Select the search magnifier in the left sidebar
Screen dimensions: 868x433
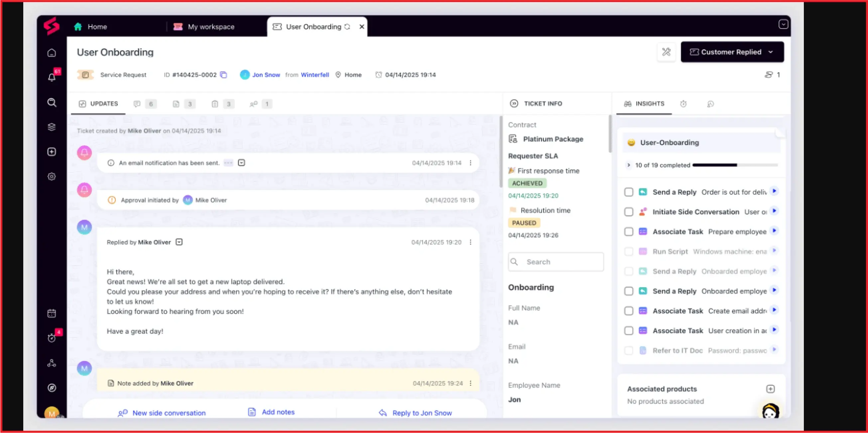point(52,103)
